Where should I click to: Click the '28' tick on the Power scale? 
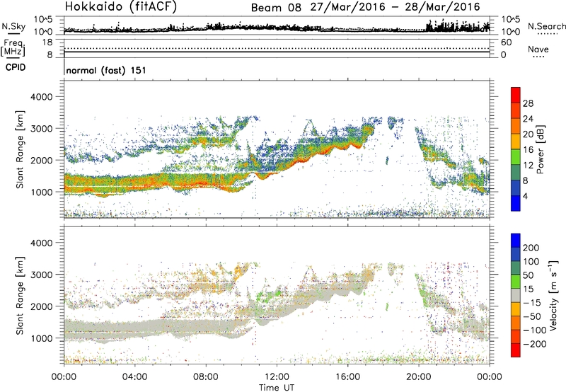[528, 103]
